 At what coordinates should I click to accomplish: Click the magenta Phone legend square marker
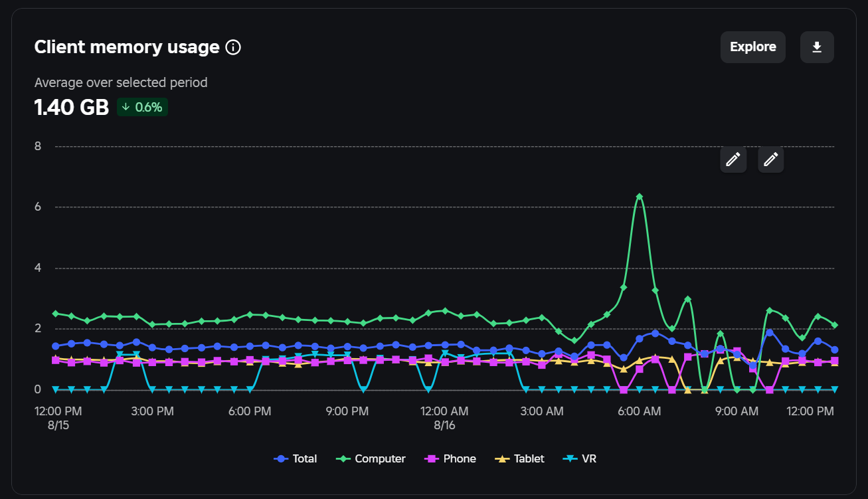432,458
